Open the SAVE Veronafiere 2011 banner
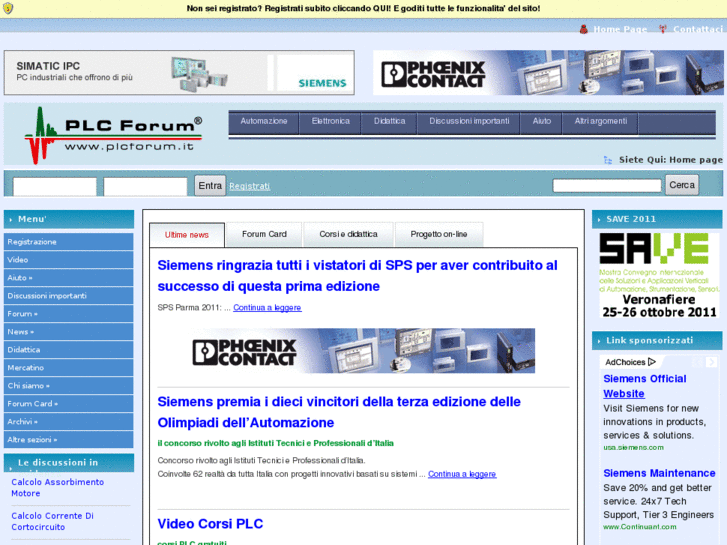This screenshot has height=545, width=727. [x=657, y=275]
